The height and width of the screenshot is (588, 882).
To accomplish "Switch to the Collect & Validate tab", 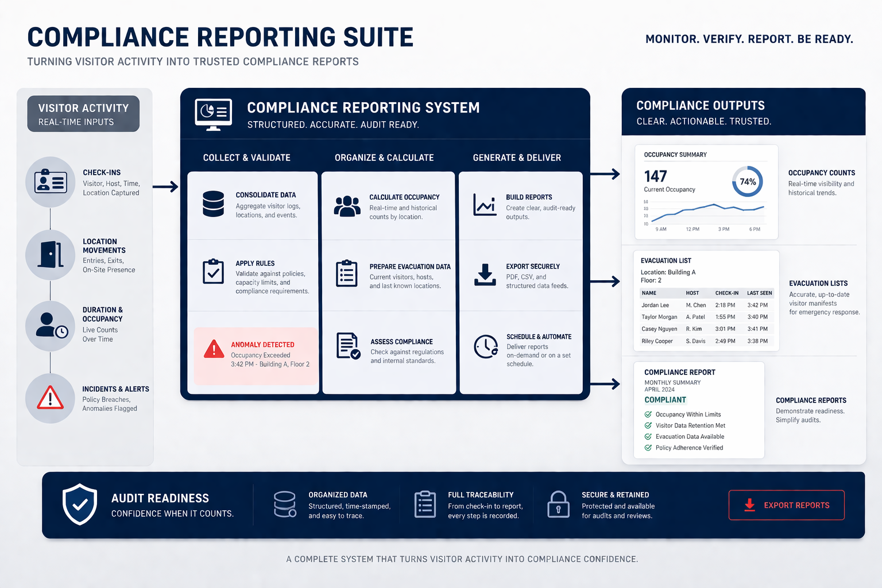I will 246,157.
